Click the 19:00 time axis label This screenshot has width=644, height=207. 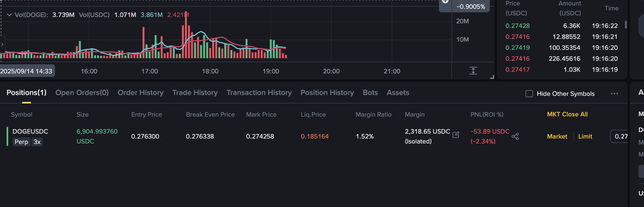[x=271, y=71]
